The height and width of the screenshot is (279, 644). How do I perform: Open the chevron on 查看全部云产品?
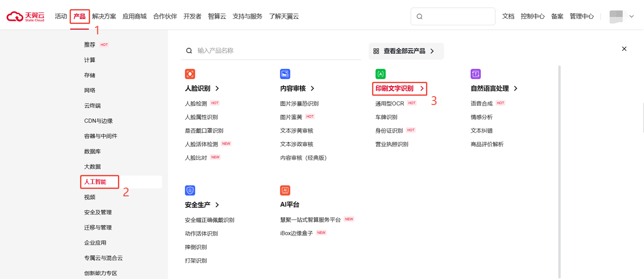pyautogui.click(x=432, y=51)
